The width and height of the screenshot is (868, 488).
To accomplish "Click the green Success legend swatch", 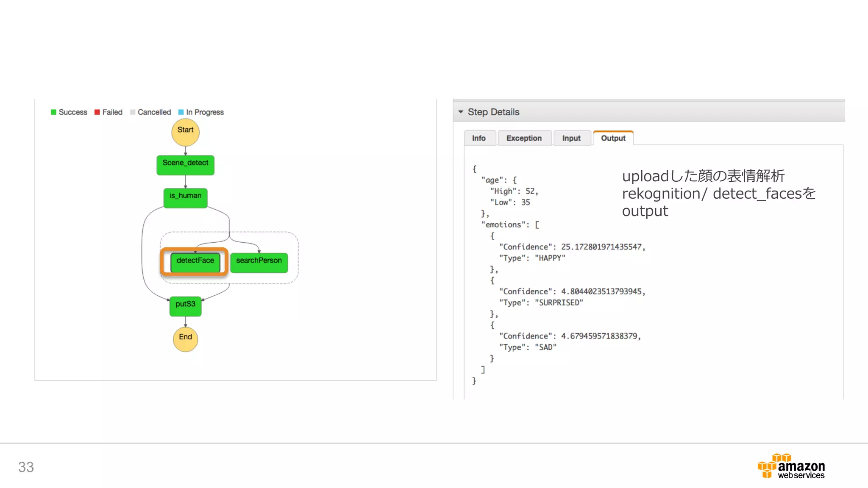I will click(x=53, y=112).
